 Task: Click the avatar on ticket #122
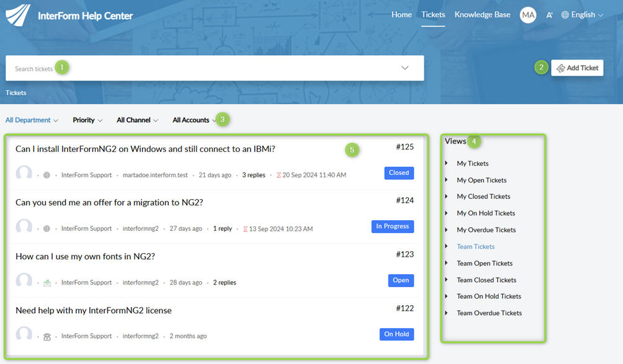[x=24, y=334]
